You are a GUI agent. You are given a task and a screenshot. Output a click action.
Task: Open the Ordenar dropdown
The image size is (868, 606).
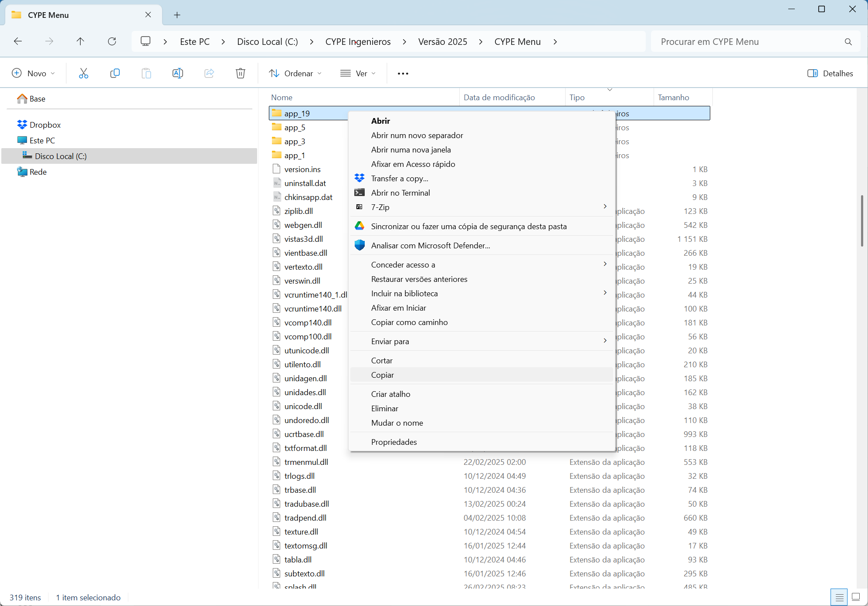click(295, 73)
